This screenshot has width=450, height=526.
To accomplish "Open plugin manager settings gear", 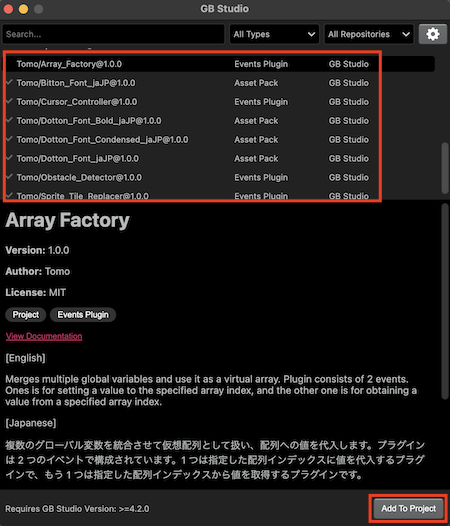I will point(433,34).
